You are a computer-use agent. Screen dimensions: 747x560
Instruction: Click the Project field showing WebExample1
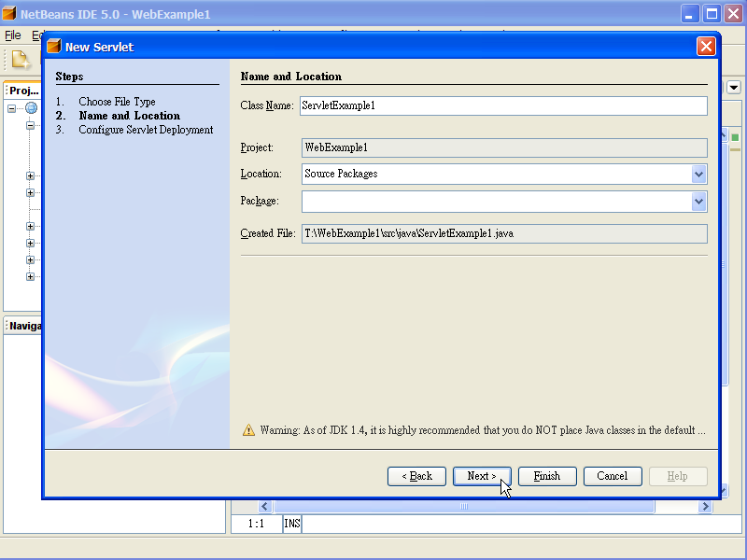504,147
